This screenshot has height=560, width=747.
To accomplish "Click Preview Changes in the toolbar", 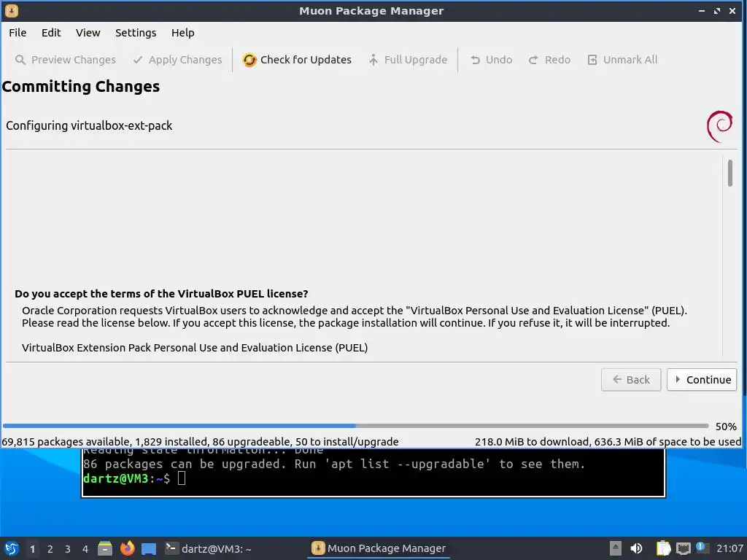I will coord(66,60).
